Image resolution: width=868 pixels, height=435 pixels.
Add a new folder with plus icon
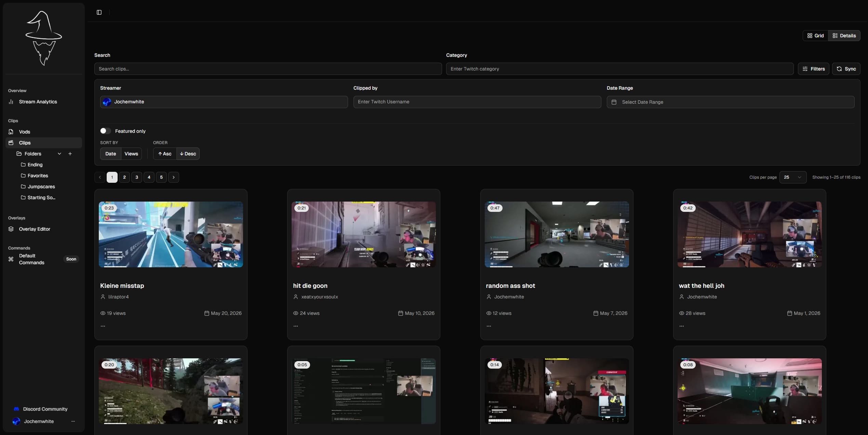tap(70, 154)
